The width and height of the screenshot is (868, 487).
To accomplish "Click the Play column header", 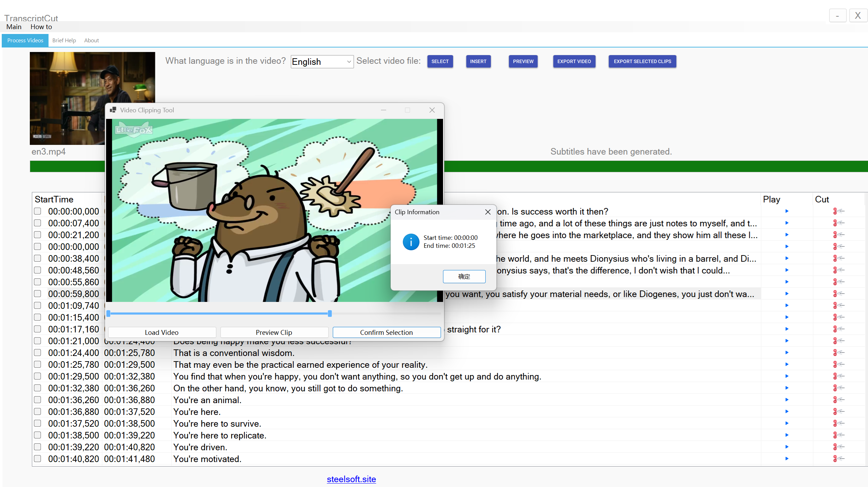I will pyautogui.click(x=771, y=199).
